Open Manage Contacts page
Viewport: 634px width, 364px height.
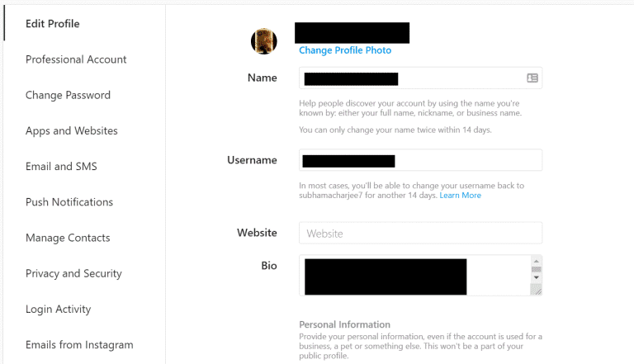tap(68, 238)
